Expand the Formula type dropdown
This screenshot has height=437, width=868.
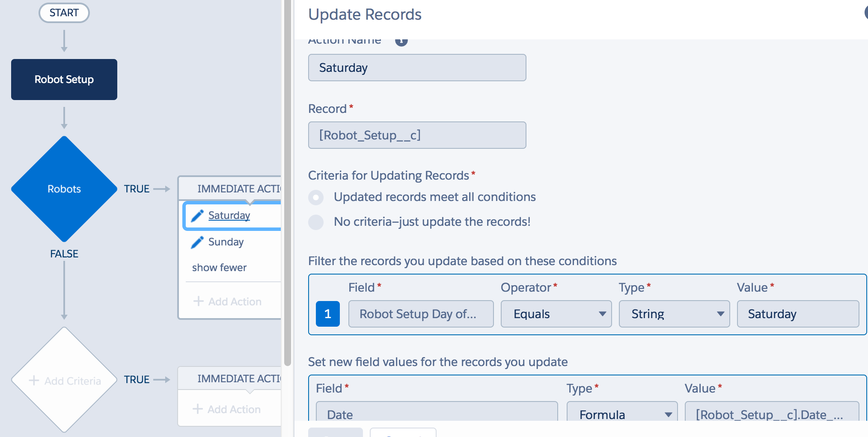(x=621, y=414)
